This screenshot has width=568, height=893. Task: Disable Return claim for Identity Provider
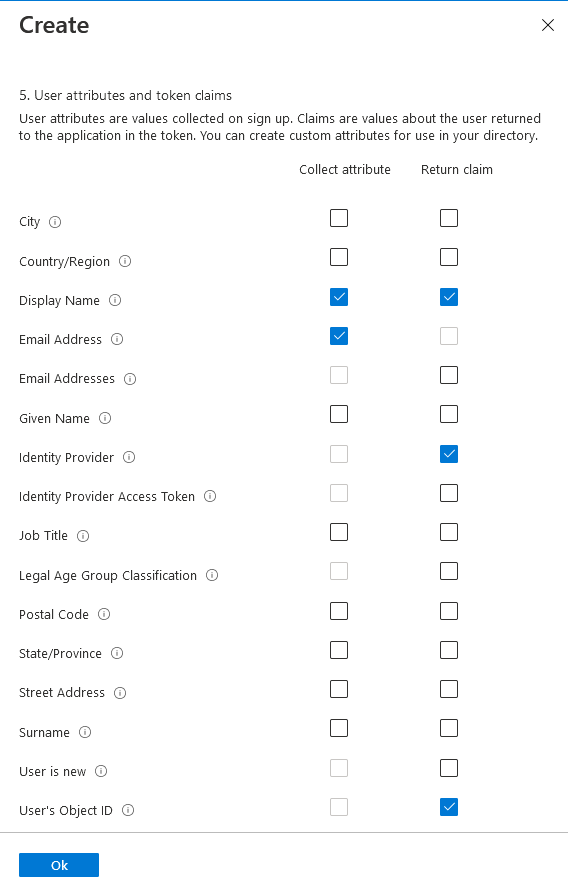[449, 454]
